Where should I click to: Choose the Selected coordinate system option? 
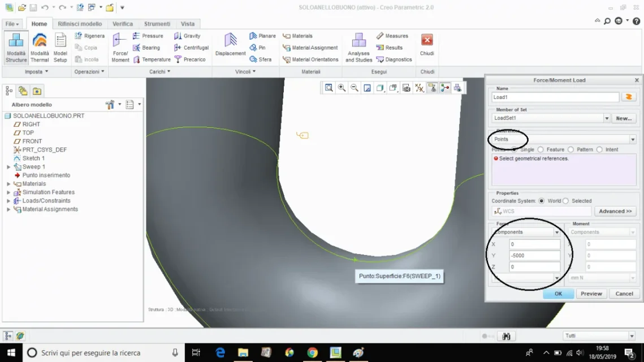566,201
